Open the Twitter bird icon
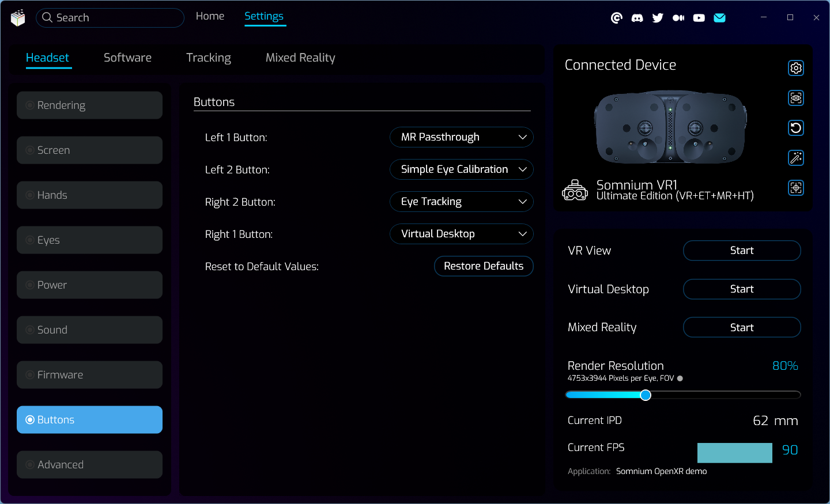The height and width of the screenshot is (504, 830). click(x=658, y=18)
